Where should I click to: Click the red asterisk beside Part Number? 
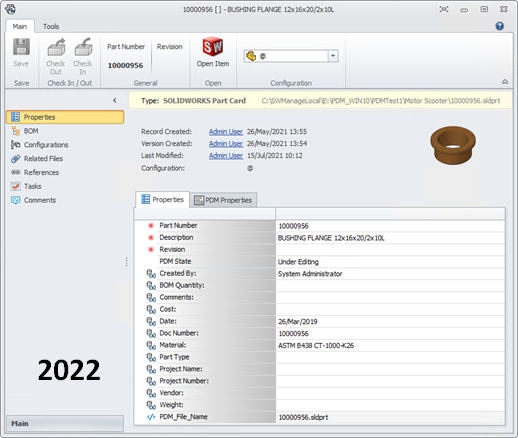pyautogui.click(x=151, y=226)
